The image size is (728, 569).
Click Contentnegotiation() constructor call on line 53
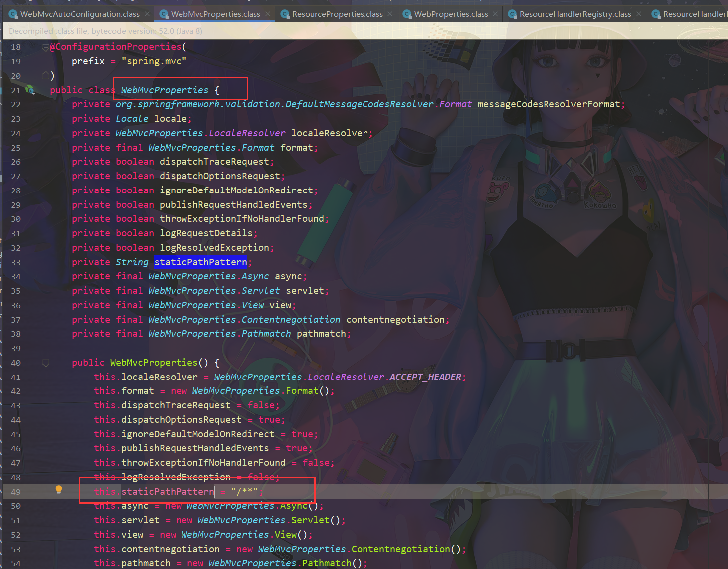click(x=406, y=549)
